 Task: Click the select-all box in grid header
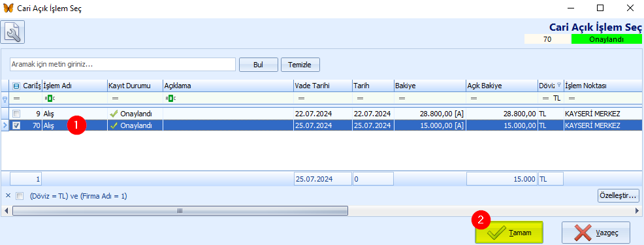pyautogui.click(x=16, y=86)
